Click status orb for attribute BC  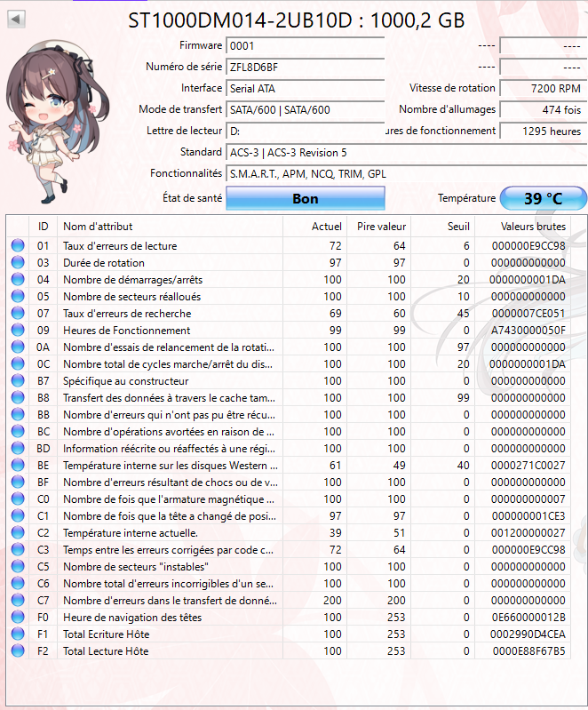pyautogui.click(x=18, y=432)
